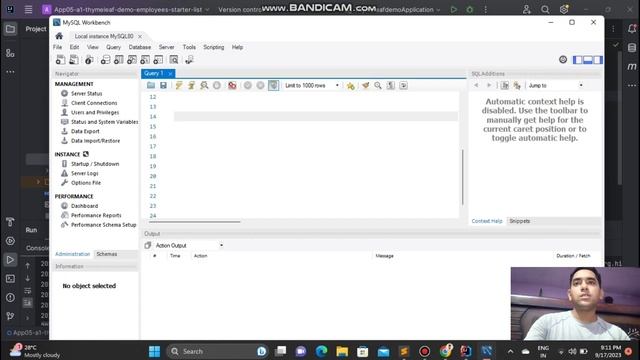640x360 pixels.
Task: Open the Query menu
Action: [113, 47]
